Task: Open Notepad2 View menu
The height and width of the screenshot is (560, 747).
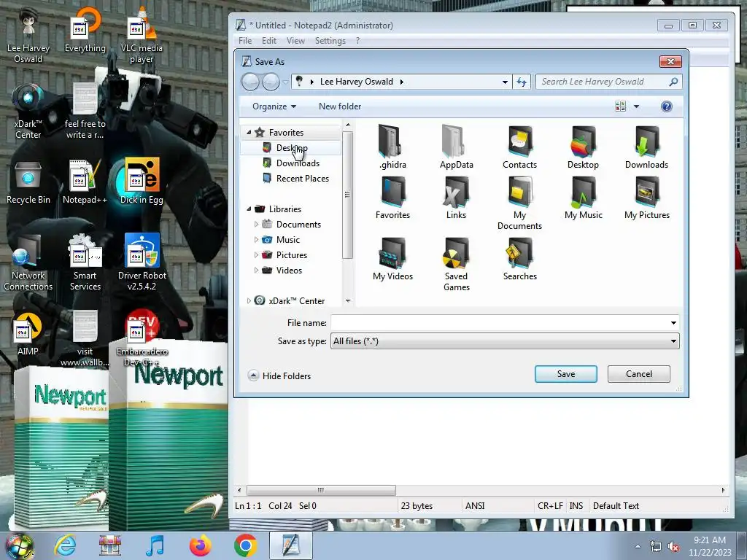Action: coord(295,41)
